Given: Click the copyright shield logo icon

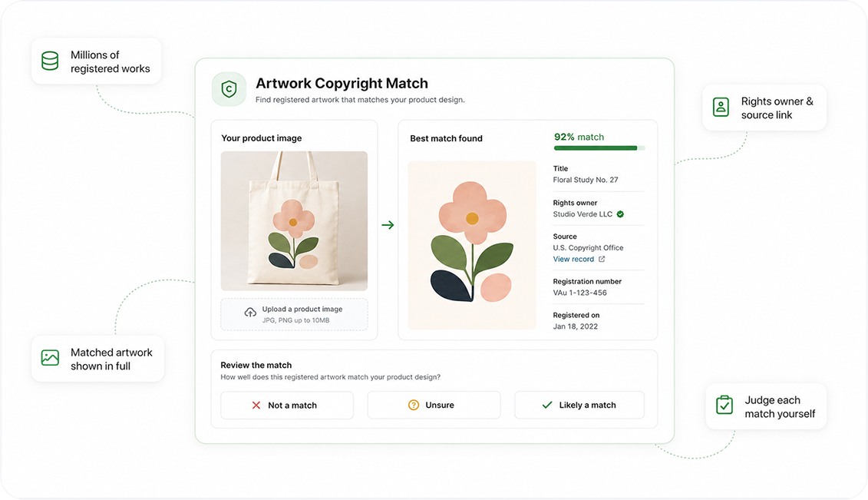Looking at the screenshot, I should [229, 89].
